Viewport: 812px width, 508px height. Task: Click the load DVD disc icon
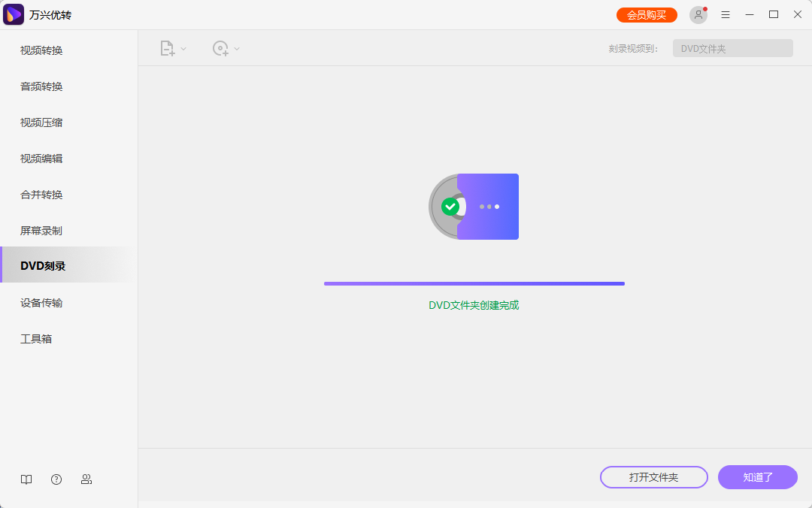[220, 47]
